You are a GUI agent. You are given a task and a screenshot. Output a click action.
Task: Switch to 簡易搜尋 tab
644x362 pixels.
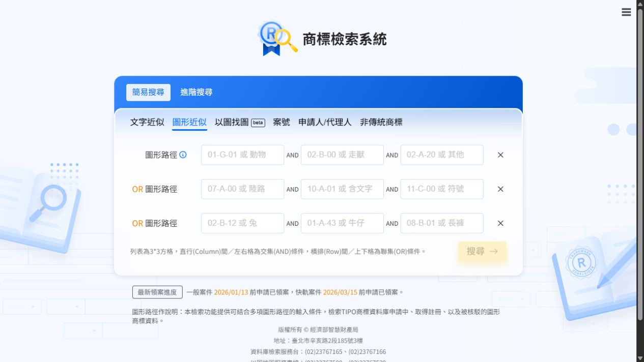(148, 93)
